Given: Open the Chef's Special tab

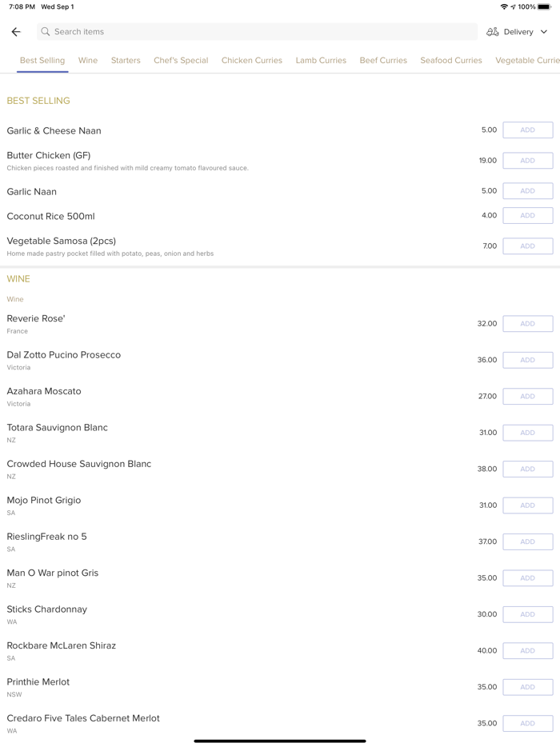Looking at the screenshot, I should tap(181, 60).
